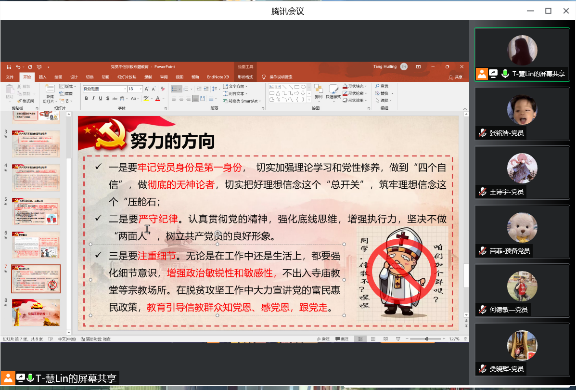Viewport: 576px width, 390px height.
Task: Click the Save icon in quick access toolbar
Action: (x=9, y=67)
